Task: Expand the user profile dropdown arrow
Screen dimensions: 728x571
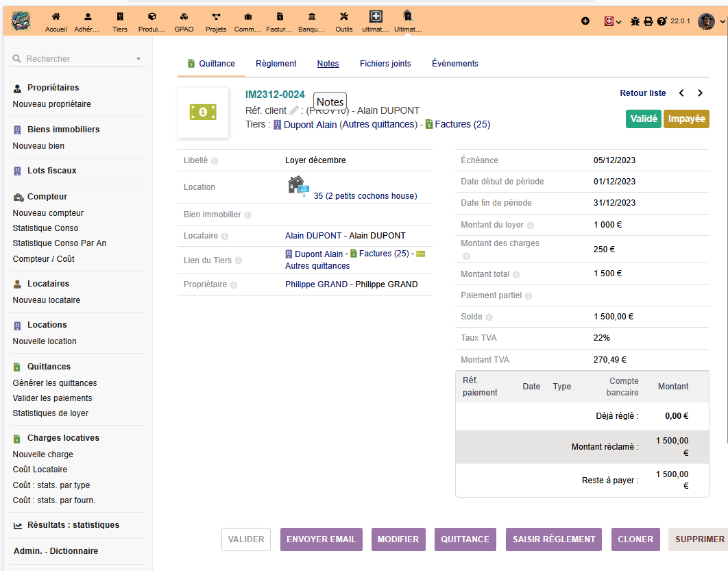Action: click(x=723, y=21)
